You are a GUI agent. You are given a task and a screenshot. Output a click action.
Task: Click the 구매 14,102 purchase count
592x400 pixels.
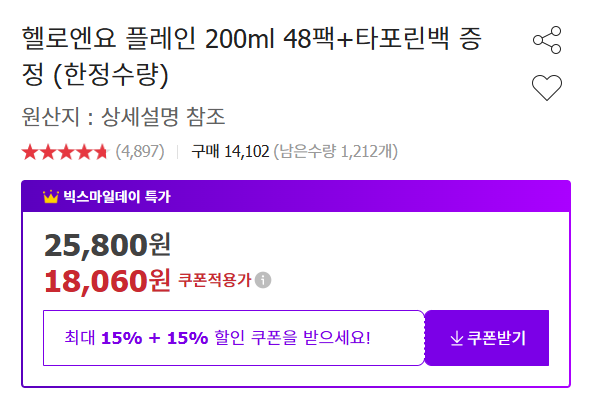[230, 151]
